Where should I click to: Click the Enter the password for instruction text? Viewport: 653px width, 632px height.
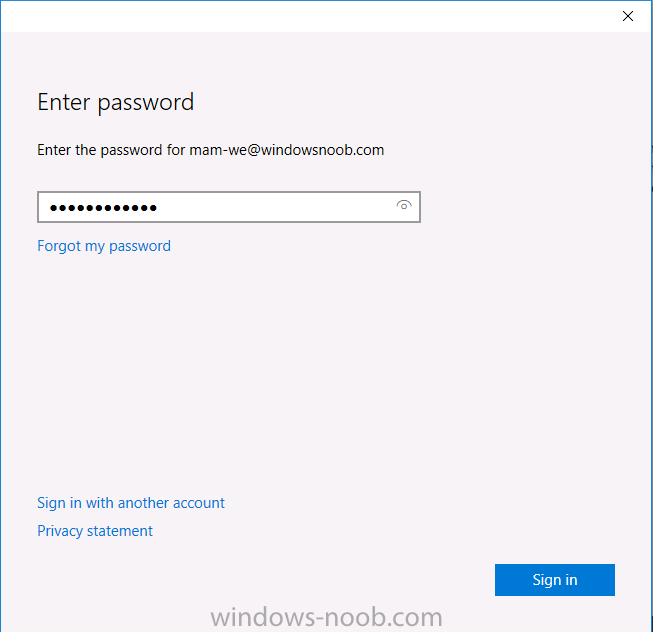(111, 150)
